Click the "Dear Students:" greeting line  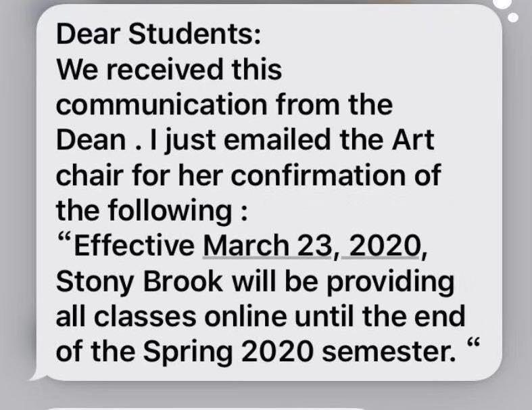[x=158, y=35]
